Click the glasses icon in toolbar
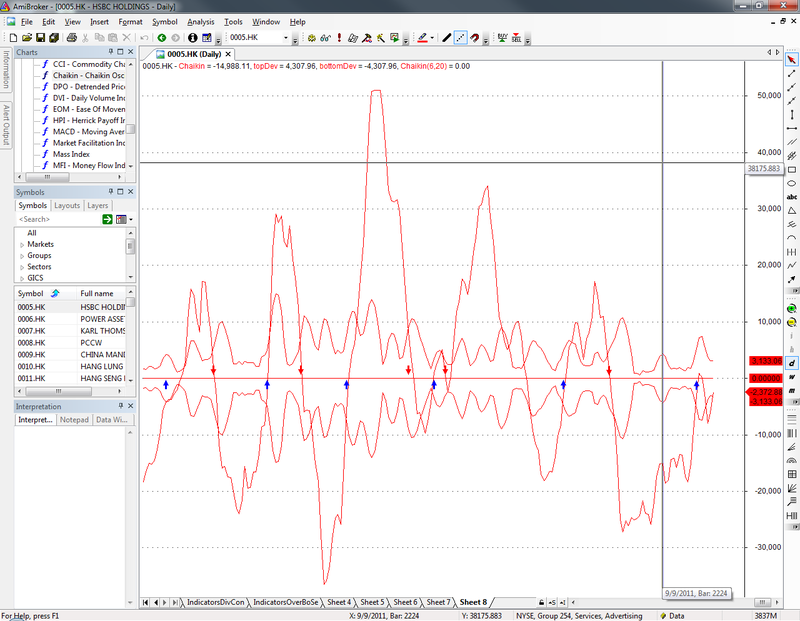Image resolution: width=800 pixels, height=621 pixels. click(325, 38)
